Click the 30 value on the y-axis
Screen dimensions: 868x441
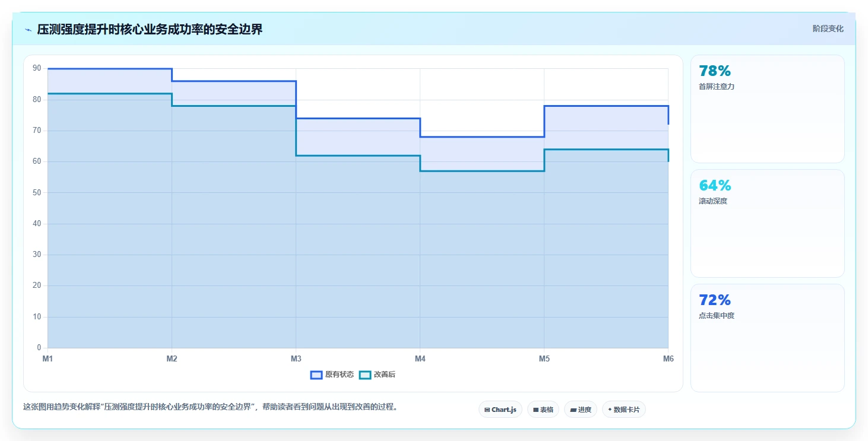37,255
